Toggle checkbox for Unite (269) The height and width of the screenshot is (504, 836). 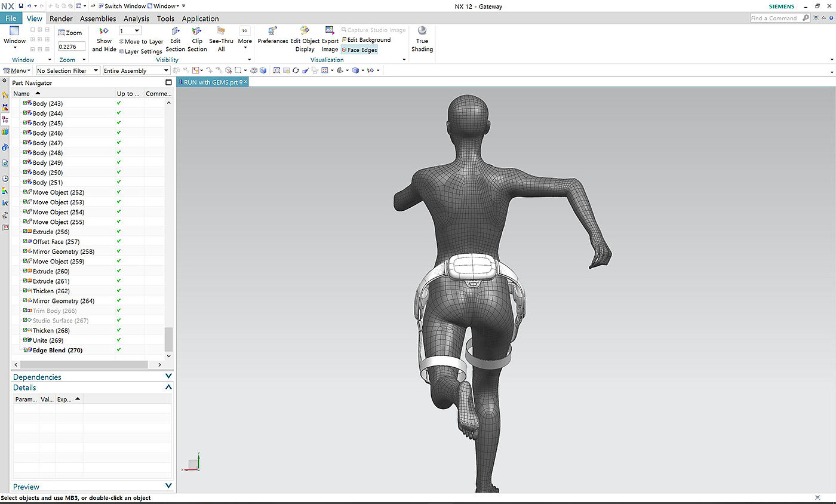26,340
